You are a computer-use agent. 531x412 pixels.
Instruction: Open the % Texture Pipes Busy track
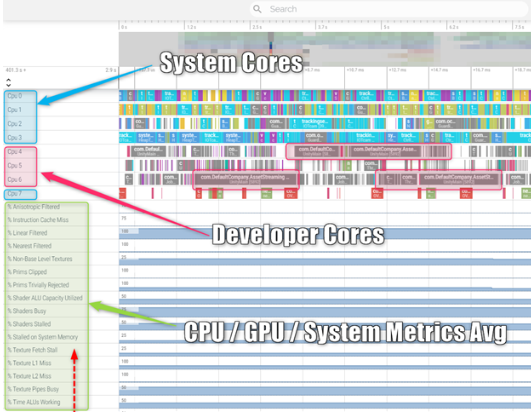33,389
